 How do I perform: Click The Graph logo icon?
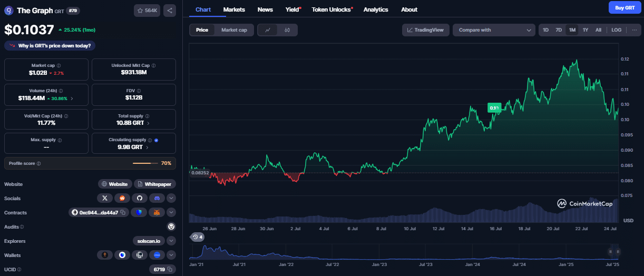tap(9, 10)
